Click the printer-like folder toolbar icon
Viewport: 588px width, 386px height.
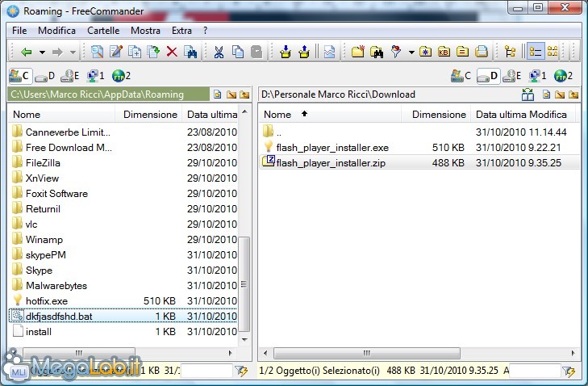(482, 52)
